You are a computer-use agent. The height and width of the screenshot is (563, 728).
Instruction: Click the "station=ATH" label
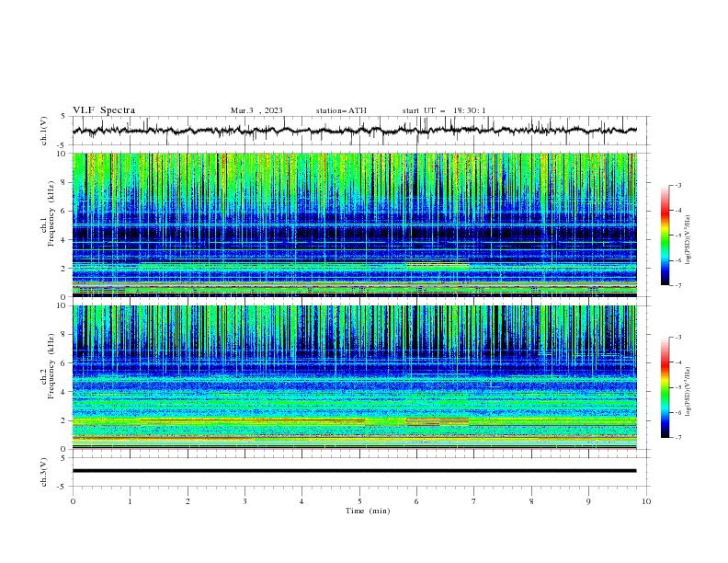click(341, 110)
